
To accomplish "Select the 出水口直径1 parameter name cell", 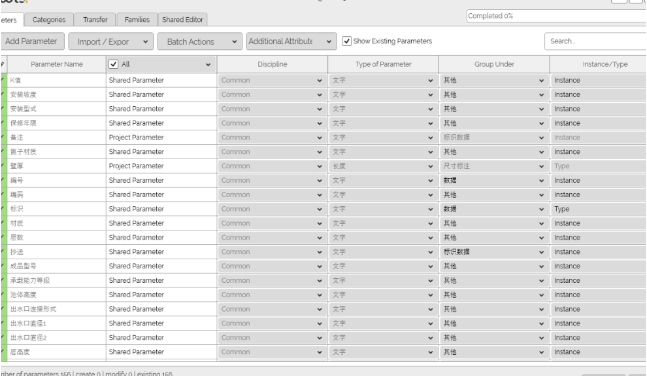I will (57, 324).
